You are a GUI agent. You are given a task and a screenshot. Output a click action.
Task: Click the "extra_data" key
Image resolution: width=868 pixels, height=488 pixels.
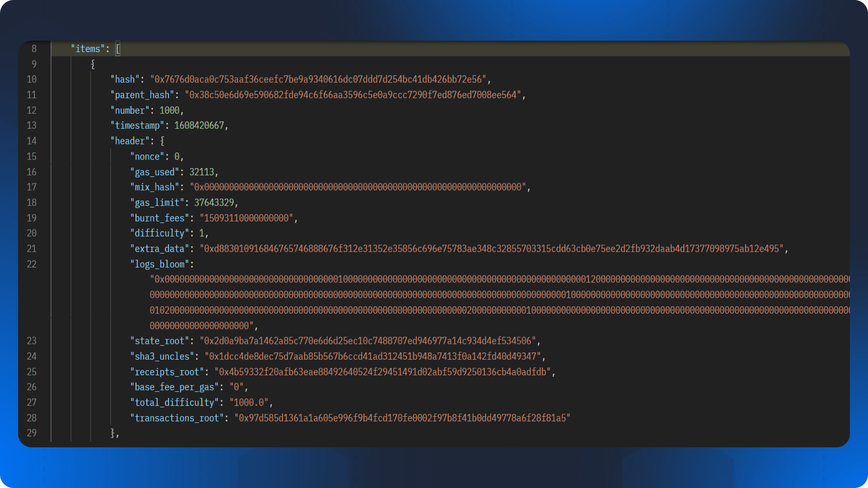coord(160,249)
